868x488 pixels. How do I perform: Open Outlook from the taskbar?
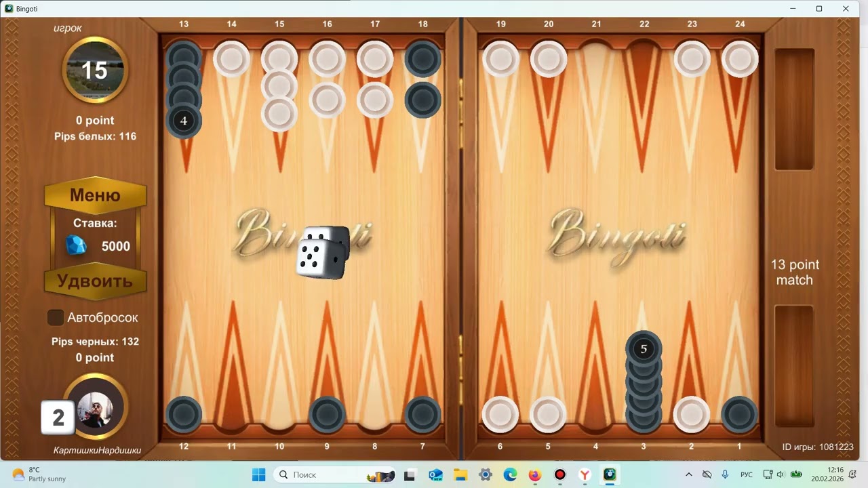[436, 474]
